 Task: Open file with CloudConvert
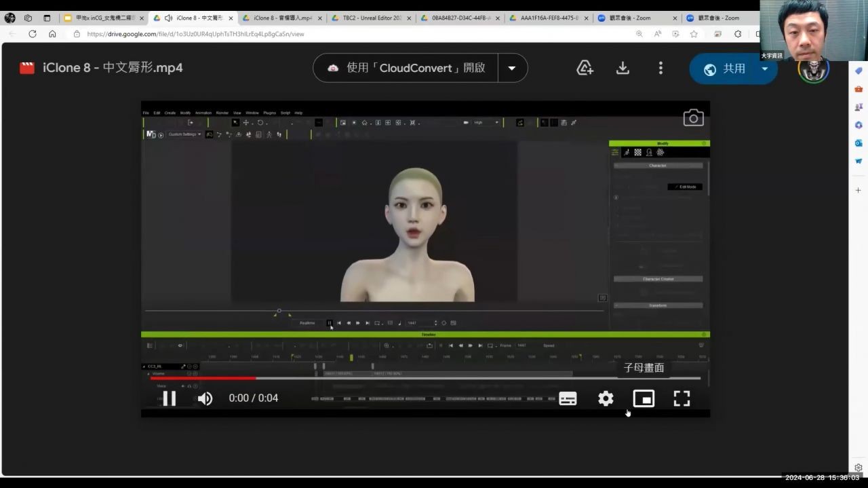click(x=406, y=68)
